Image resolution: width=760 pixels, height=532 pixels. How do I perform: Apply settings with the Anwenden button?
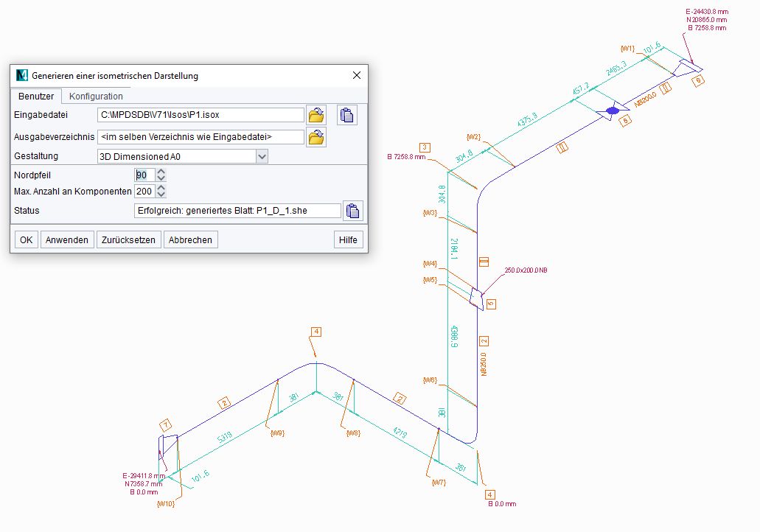[x=67, y=239]
